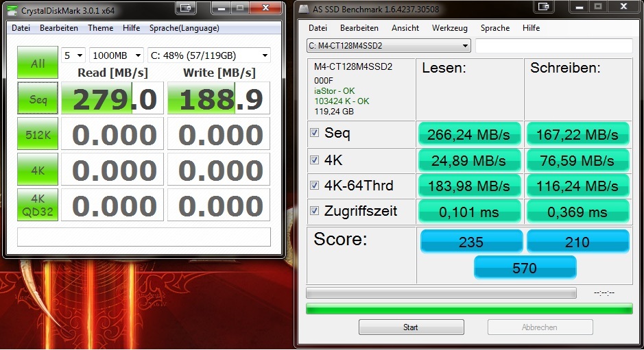
Task: Click Start in AS SSD Benchmark
Action: [411, 327]
